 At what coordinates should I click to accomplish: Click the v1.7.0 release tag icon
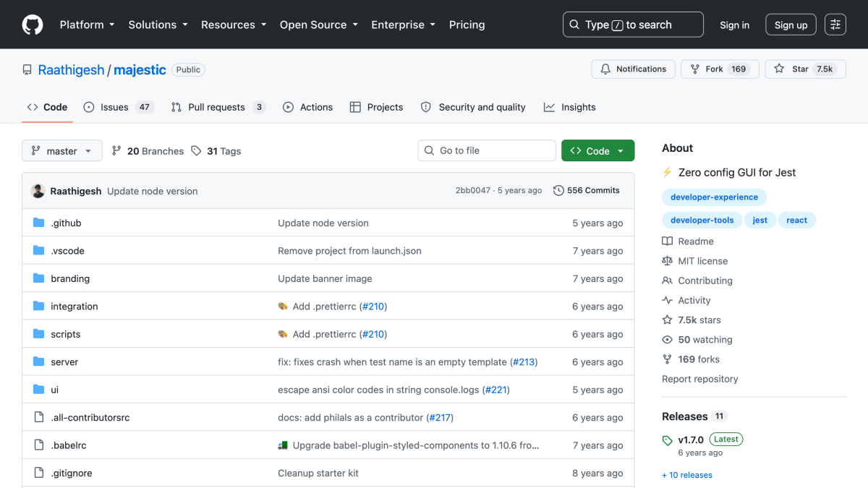[667, 440]
